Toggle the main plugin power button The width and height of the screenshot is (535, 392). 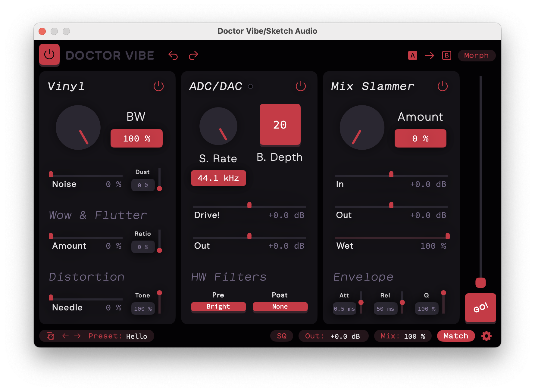coord(49,55)
